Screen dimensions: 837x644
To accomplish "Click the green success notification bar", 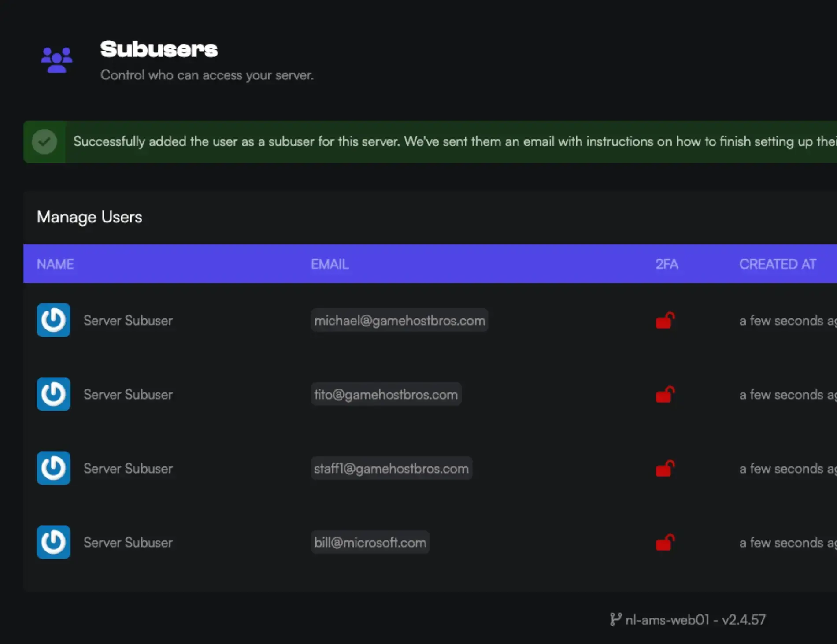I will point(418,141).
